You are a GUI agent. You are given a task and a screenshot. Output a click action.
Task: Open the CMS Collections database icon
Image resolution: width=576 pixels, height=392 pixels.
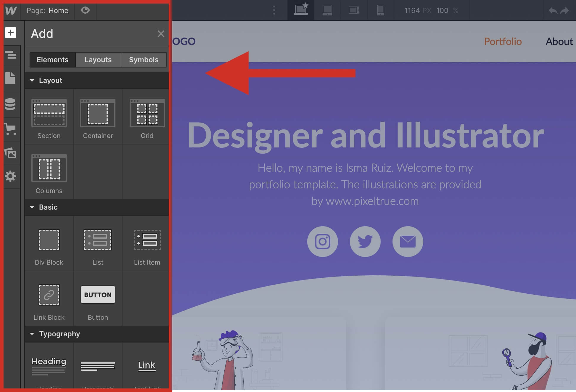click(x=10, y=104)
